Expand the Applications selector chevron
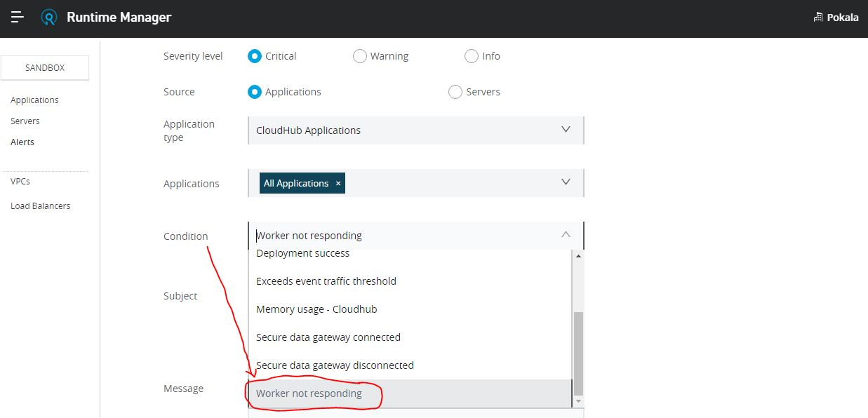This screenshot has height=418, width=868. tap(566, 182)
